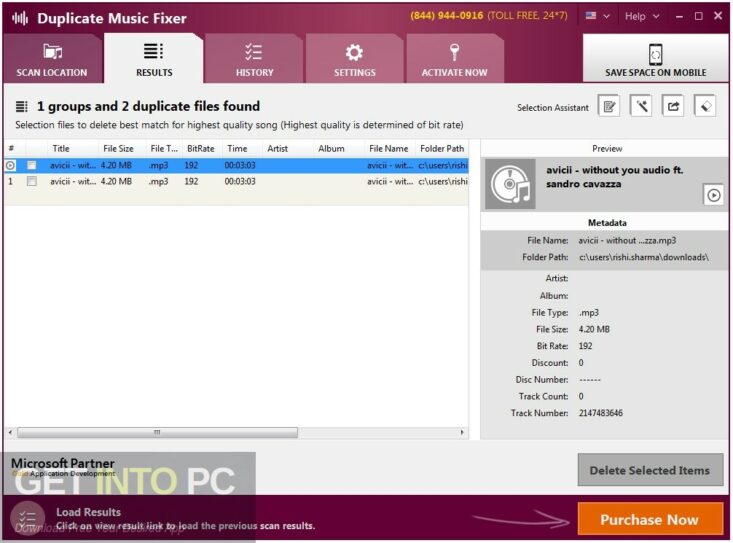This screenshot has height=543, width=733.
Task: Click the Bit Rate value 192 in metadata
Action: pyautogui.click(x=585, y=346)
